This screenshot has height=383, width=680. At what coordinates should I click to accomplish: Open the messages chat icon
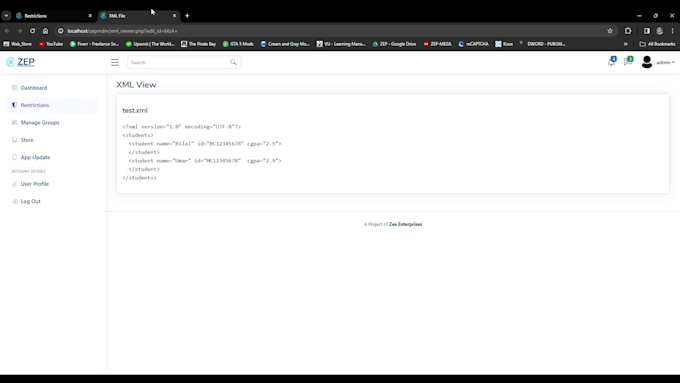coord(628,62)
